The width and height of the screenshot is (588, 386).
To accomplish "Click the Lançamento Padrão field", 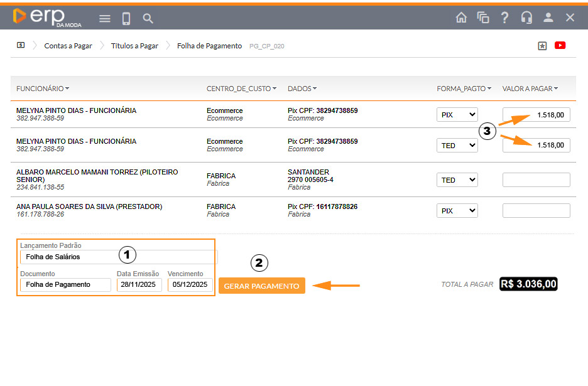I will tap(118, 257).
